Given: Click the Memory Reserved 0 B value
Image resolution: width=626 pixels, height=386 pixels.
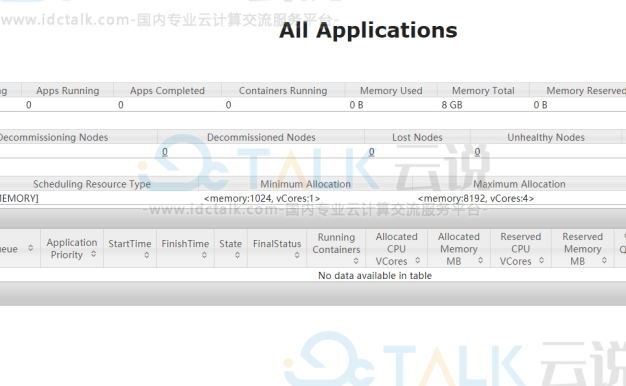Looking at the screenshot, I should pyautogui.click(x=540, y=105).
